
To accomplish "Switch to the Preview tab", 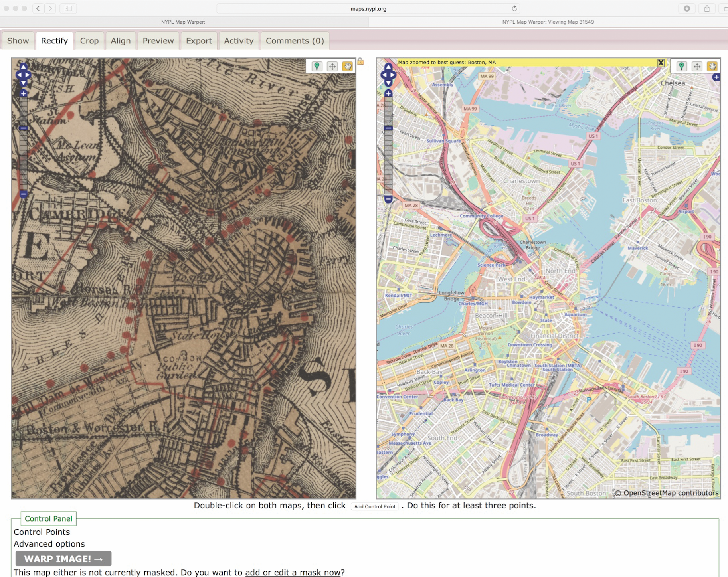I will 158,40.
